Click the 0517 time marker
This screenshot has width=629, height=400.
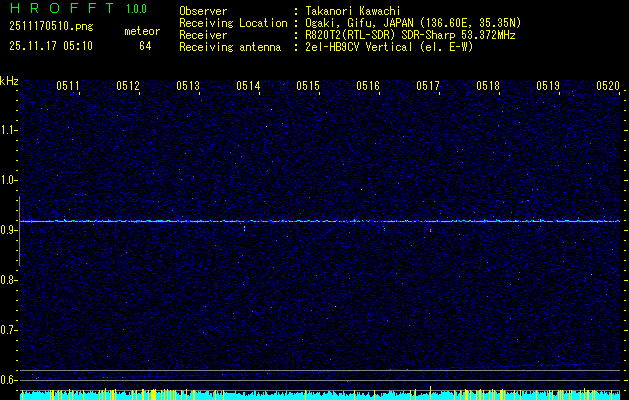(428, 85)
